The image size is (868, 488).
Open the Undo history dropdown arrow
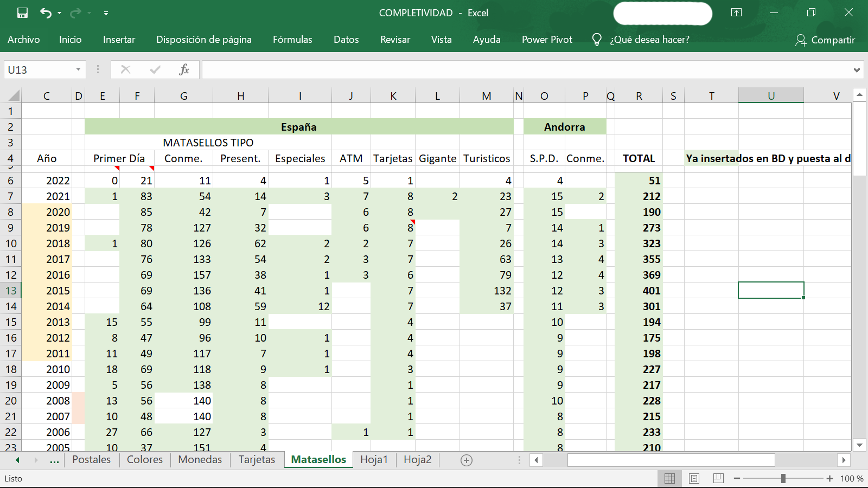tap(59, 13)
